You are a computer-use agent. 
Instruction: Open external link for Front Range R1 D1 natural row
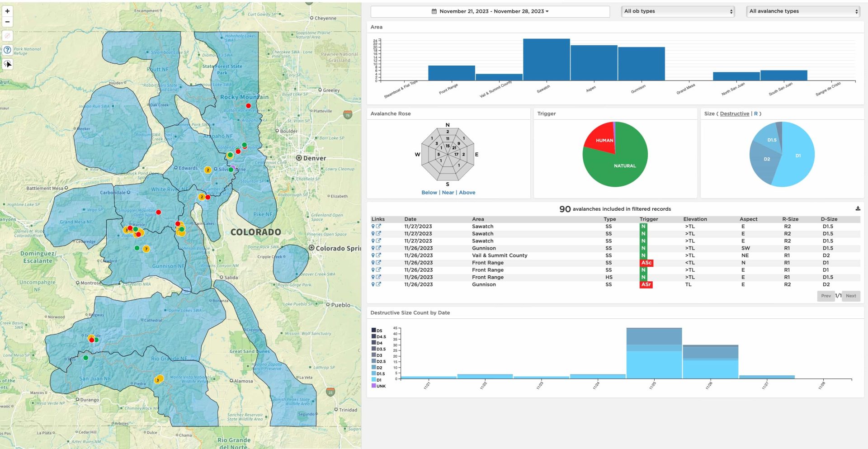[x=378, y=270]
